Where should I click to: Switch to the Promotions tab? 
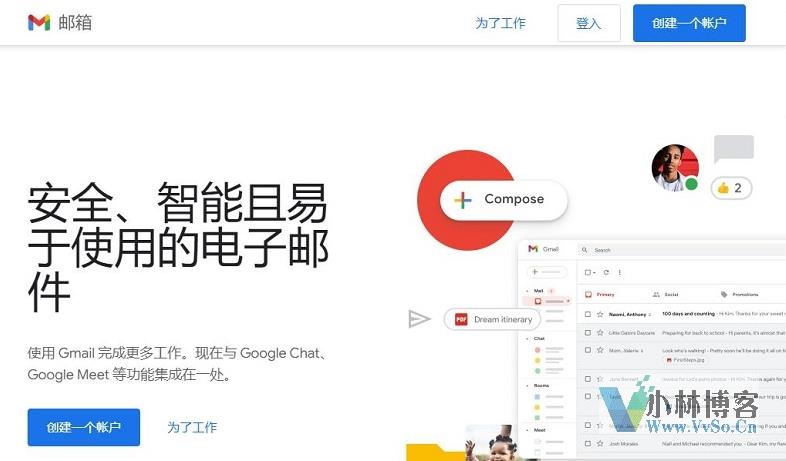(739, 295)
